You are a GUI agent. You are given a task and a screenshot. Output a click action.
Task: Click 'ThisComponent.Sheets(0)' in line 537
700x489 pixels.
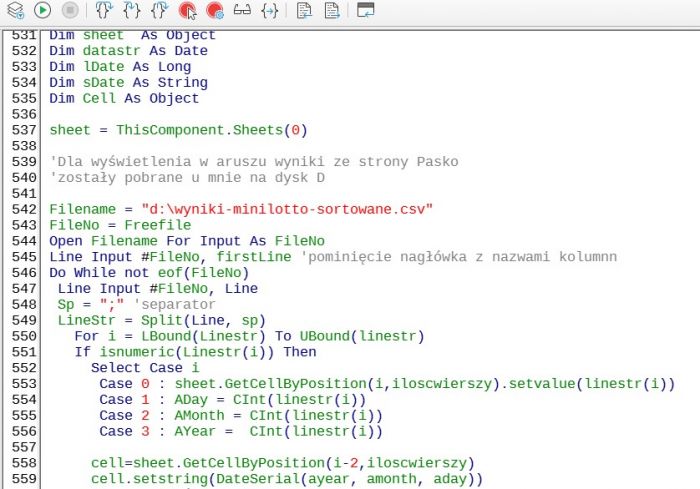tap(212, 130)
